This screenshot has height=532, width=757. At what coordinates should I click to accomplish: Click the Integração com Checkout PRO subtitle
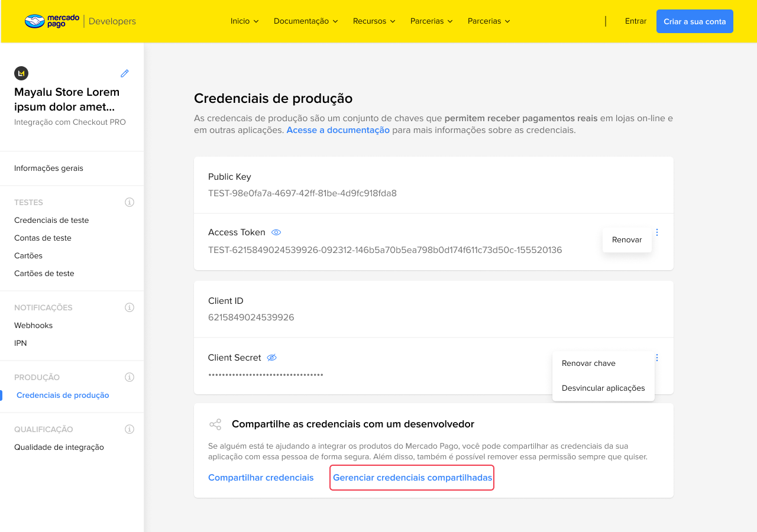click(x=70, y=122)
